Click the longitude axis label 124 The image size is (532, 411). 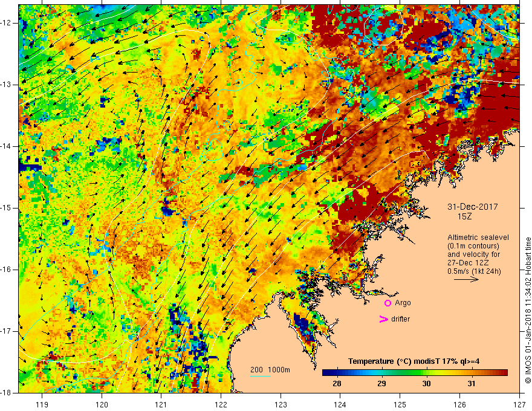click(x=340, y=404)
